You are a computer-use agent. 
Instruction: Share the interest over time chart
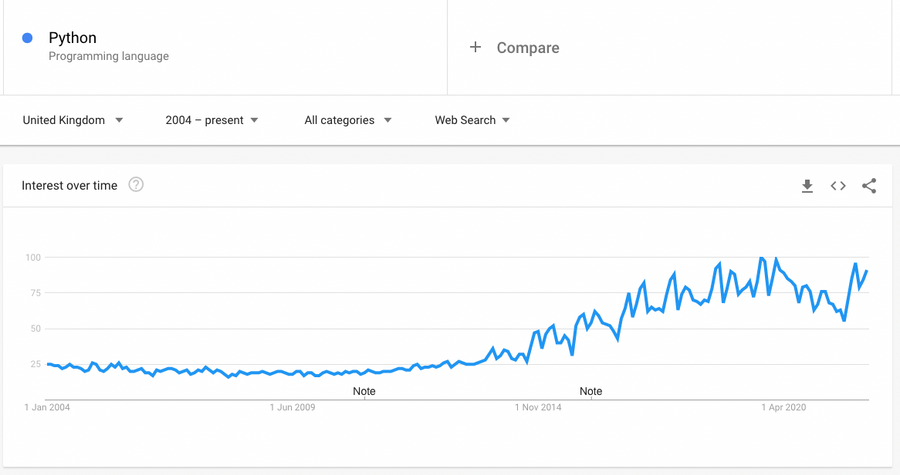click(x=869, y=186)
